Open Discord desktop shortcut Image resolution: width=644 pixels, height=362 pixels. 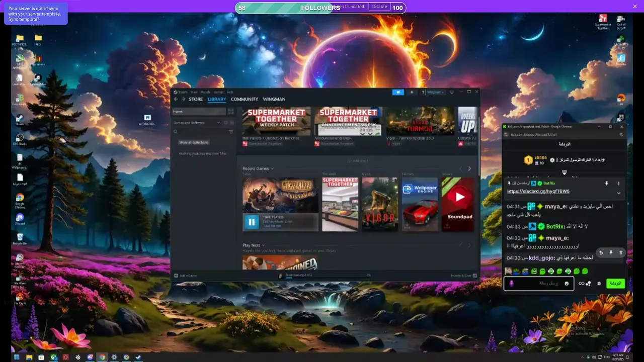20,218
